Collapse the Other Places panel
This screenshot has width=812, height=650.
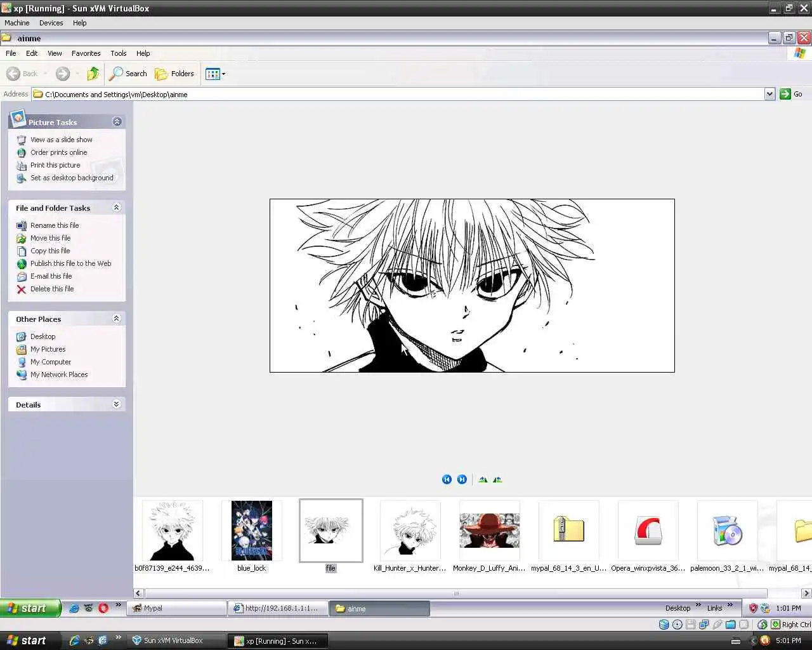tap(117, 319)
